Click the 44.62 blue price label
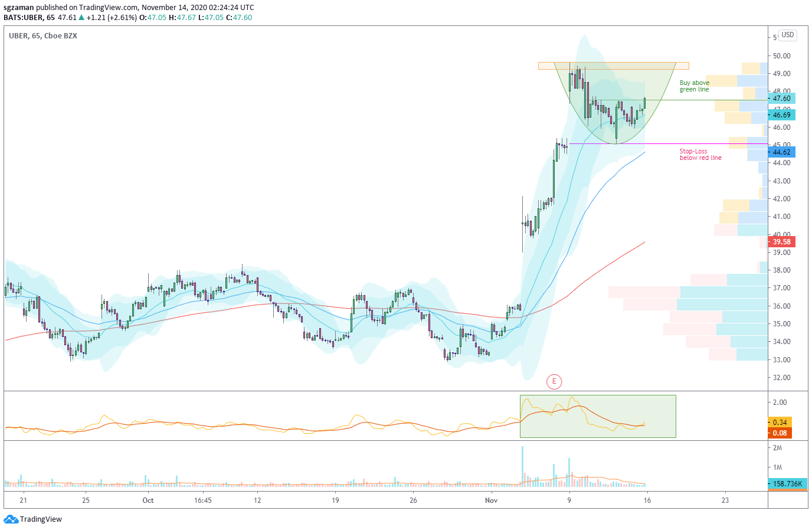Image resolution: width=812 pixels, height=530 pixels. point(781,152)
